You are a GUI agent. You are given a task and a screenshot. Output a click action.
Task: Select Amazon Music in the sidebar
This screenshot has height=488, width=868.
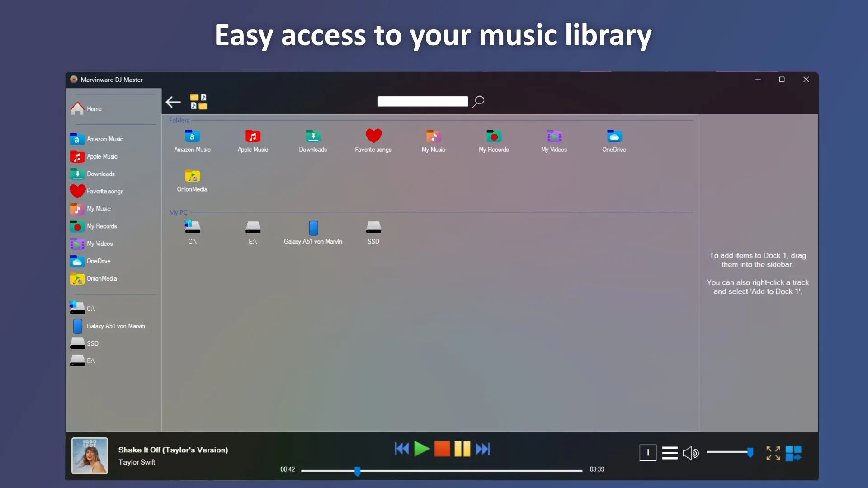tap(97, 139)
